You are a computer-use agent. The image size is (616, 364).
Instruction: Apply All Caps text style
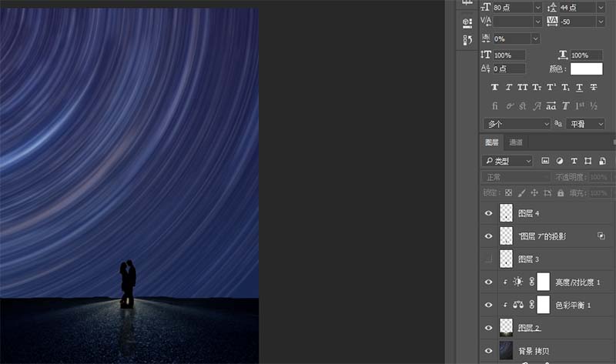click(x=523, y=87)
